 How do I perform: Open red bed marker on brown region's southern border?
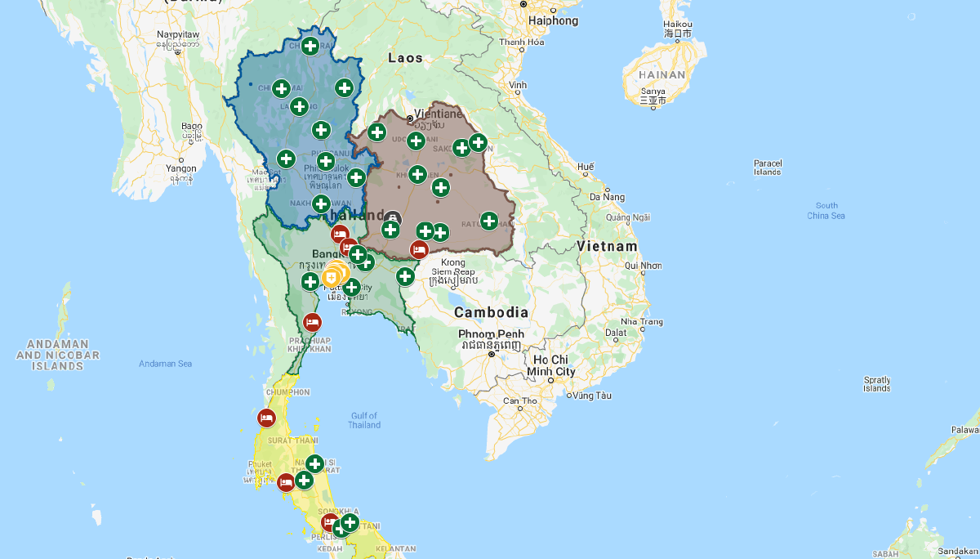pos(419,249)
